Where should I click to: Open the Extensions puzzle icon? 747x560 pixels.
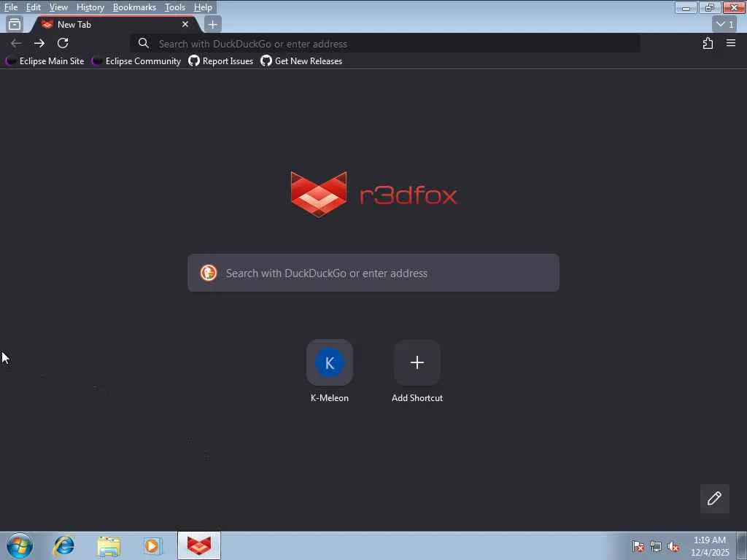point(708,43)
